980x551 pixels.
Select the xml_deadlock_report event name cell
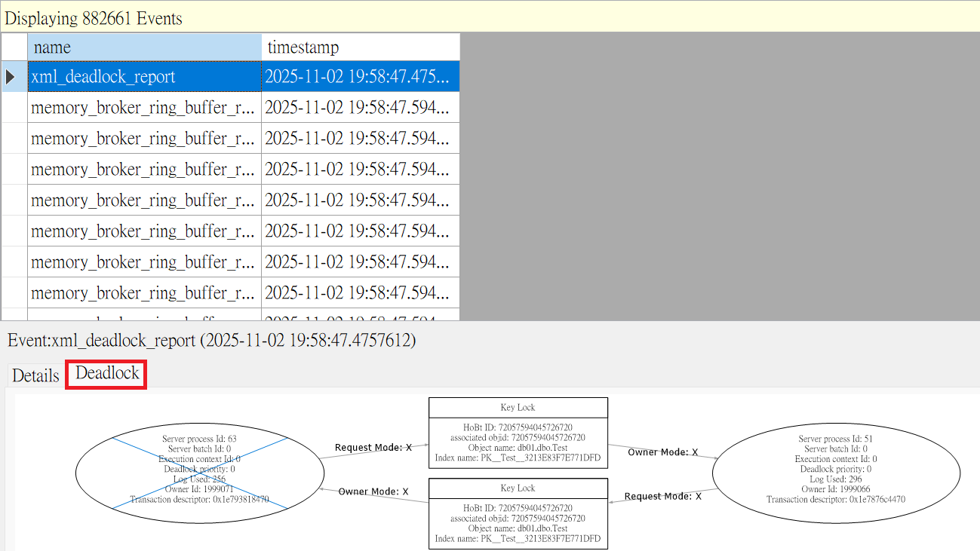point(144,77)
